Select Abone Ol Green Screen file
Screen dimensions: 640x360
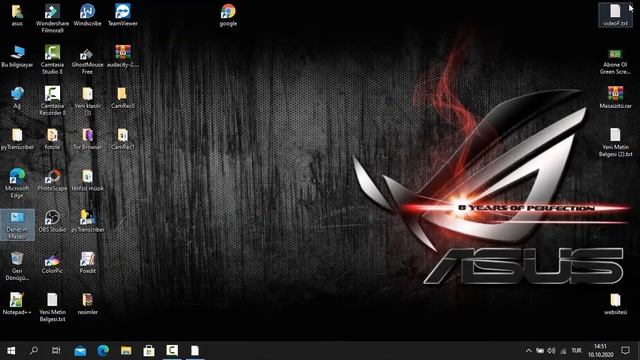pos(615,61)
